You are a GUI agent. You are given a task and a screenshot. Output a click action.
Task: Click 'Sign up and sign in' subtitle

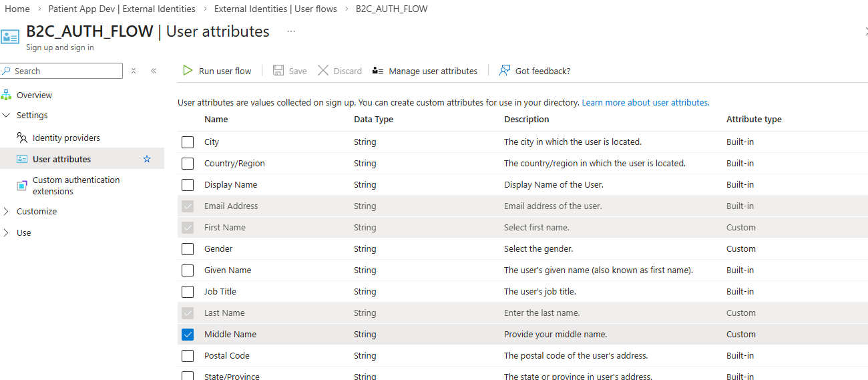pyautogui.click(x=60, y=47)
